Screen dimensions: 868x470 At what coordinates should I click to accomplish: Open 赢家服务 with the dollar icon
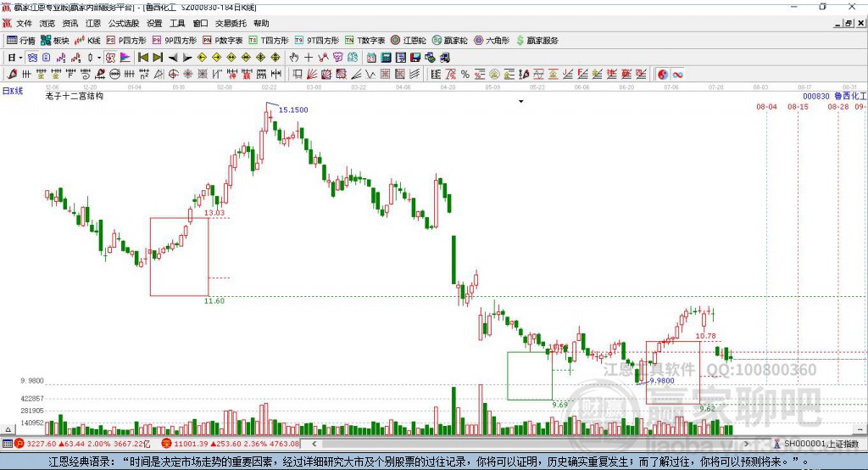pyautogui.click(x=537, y=41)
